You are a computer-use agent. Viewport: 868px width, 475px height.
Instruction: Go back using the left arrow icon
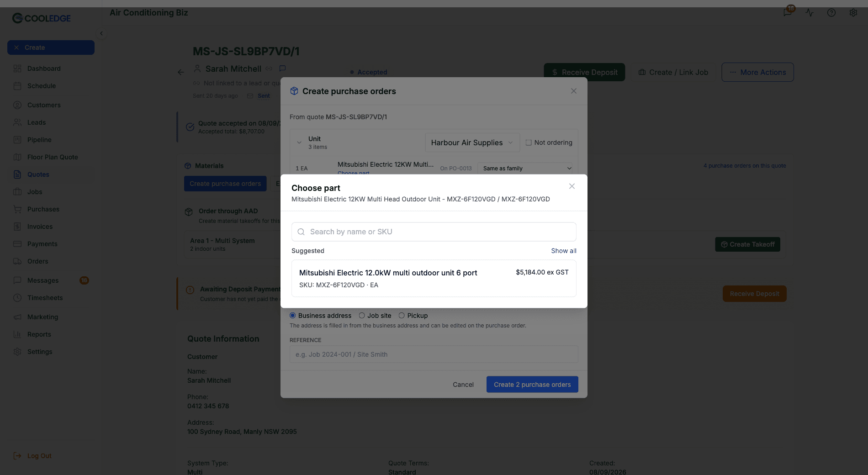181,72
